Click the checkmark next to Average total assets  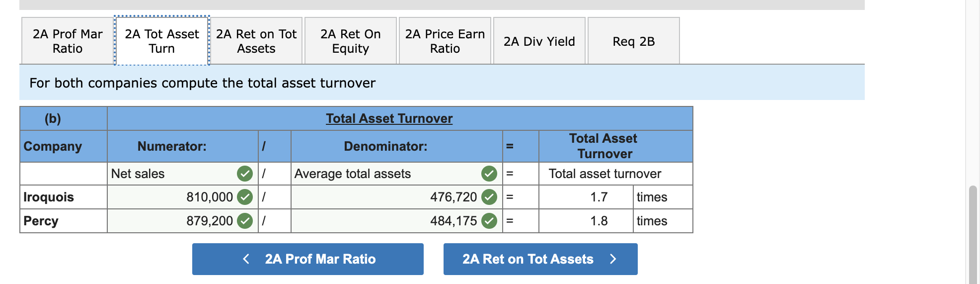489,174
